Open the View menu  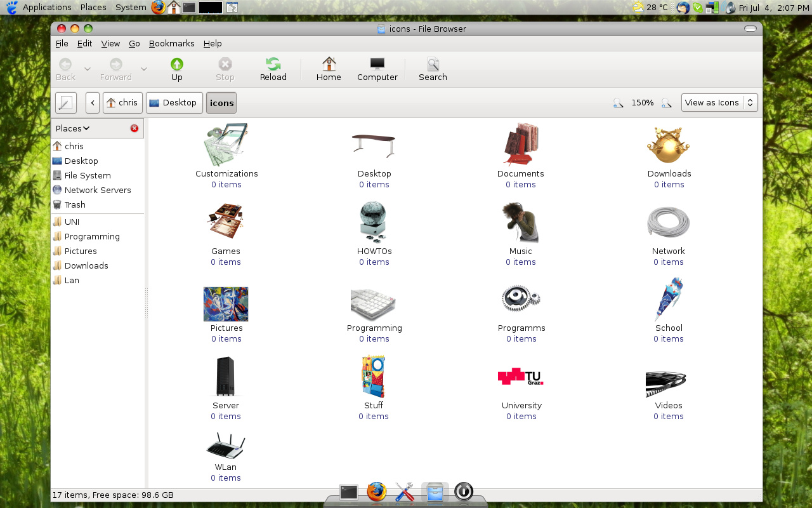[x=110, y=43]
